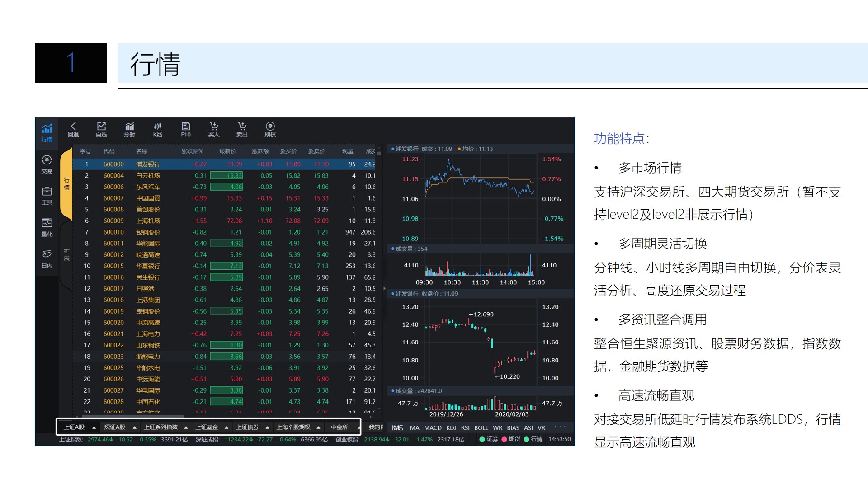Image resolution: width=868 pixels, height=488 pixels.
Task: Select the 量化 sidebar icon
Action: click(x=47, y=228)
